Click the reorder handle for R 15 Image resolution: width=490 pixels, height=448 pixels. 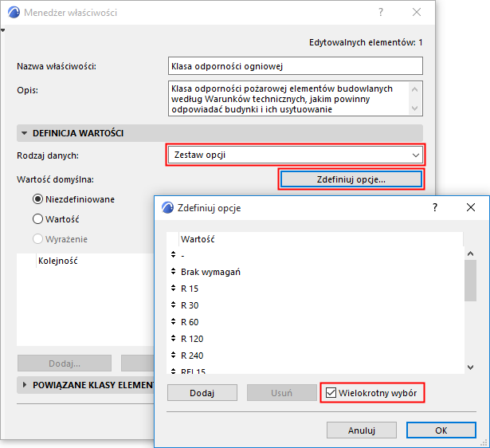(x=174, y=288)
